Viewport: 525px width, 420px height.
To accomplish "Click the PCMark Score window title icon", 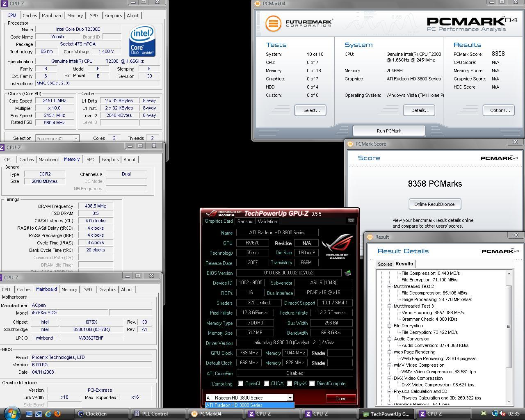I will tap(350, 144).
